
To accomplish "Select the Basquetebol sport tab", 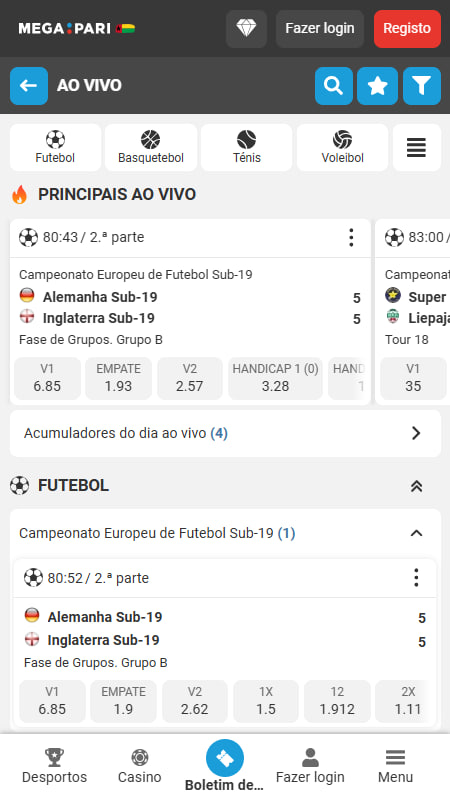I will point(151,148).
